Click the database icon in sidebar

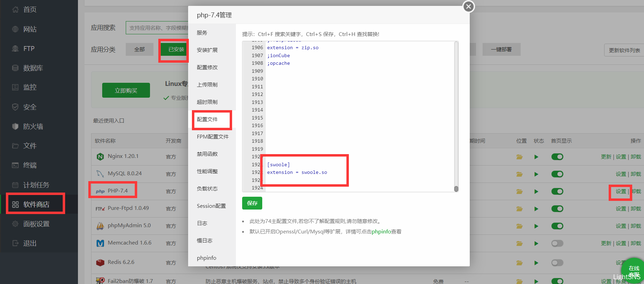(15, 68)
